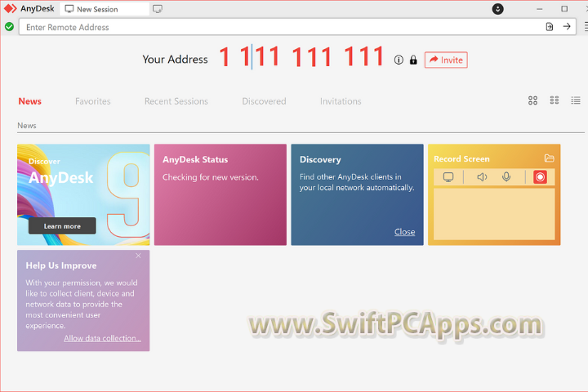This screenshot has width=588, height=392.
Task: Open the Invitations tab
Action: point(341,101)
